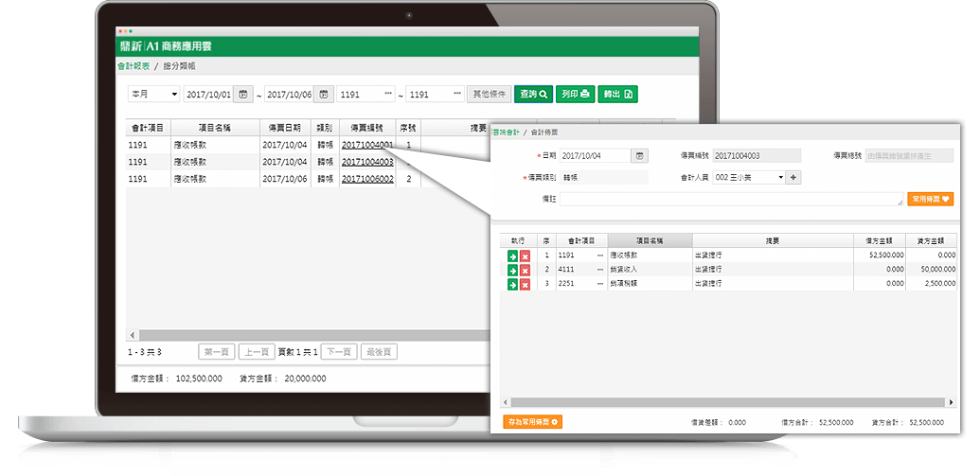The image size is (980, 476).
Task: Click 傳票類別 field showing 轉帳
Action: tap(604, 178)
